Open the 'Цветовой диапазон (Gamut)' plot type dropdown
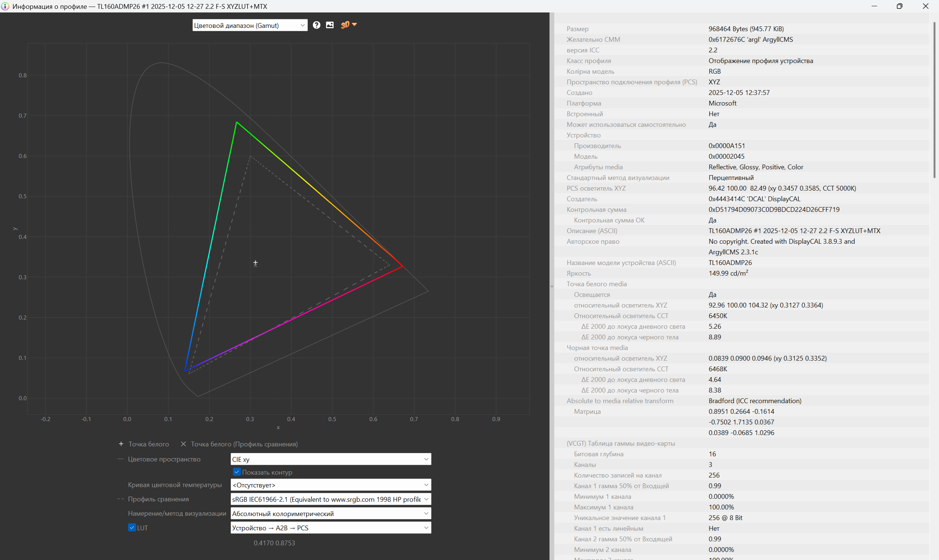Screen dimensions: 939x560 pyautogui.click(x=249, y=25)
